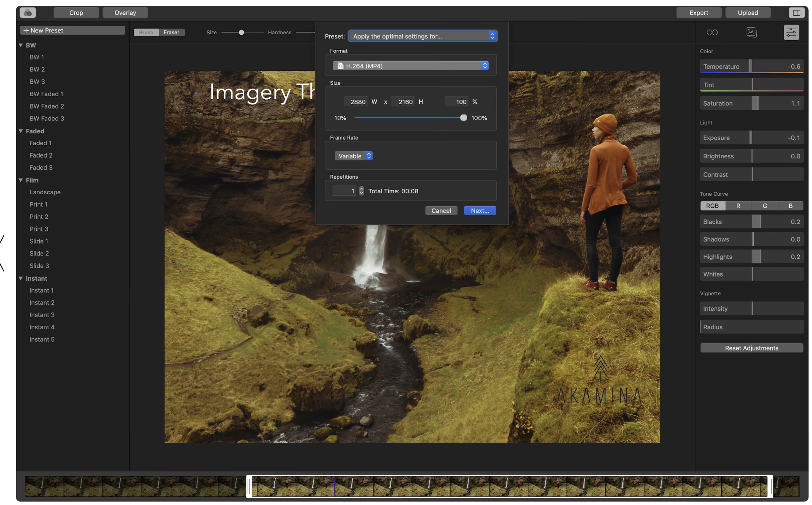Select the Eraser mode
The image size is (812, 505).
171,33
